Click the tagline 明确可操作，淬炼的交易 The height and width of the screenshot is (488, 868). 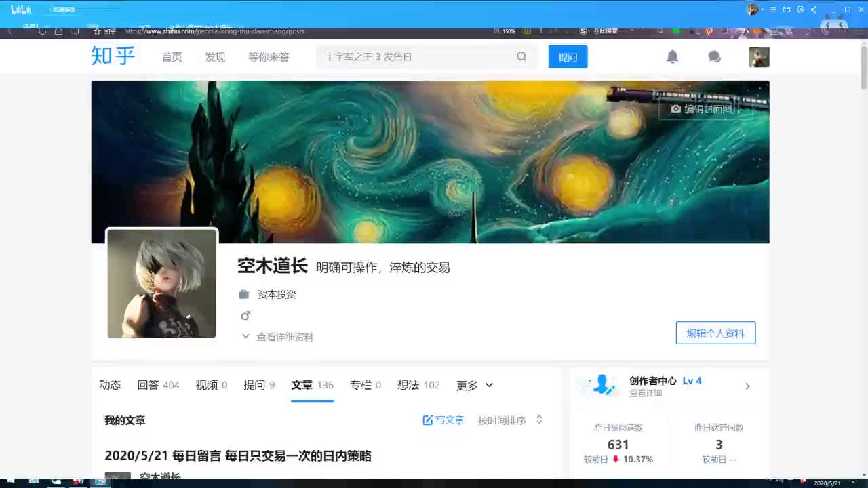point(383,268)
